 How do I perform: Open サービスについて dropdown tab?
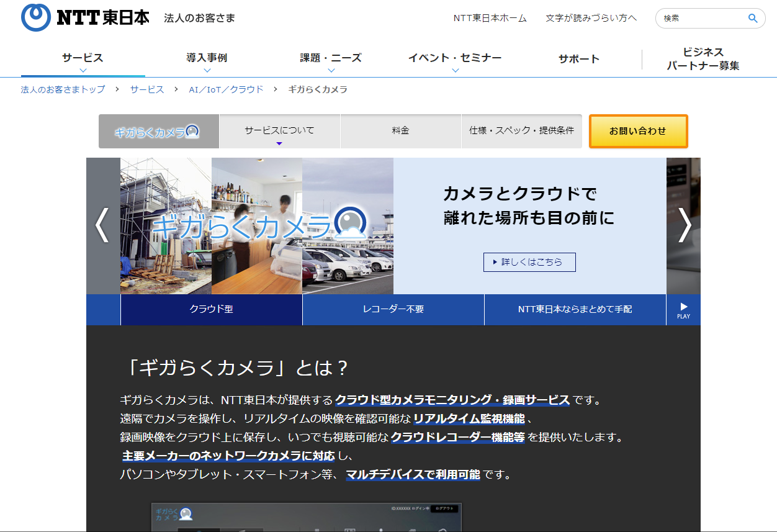pos(279,131)
